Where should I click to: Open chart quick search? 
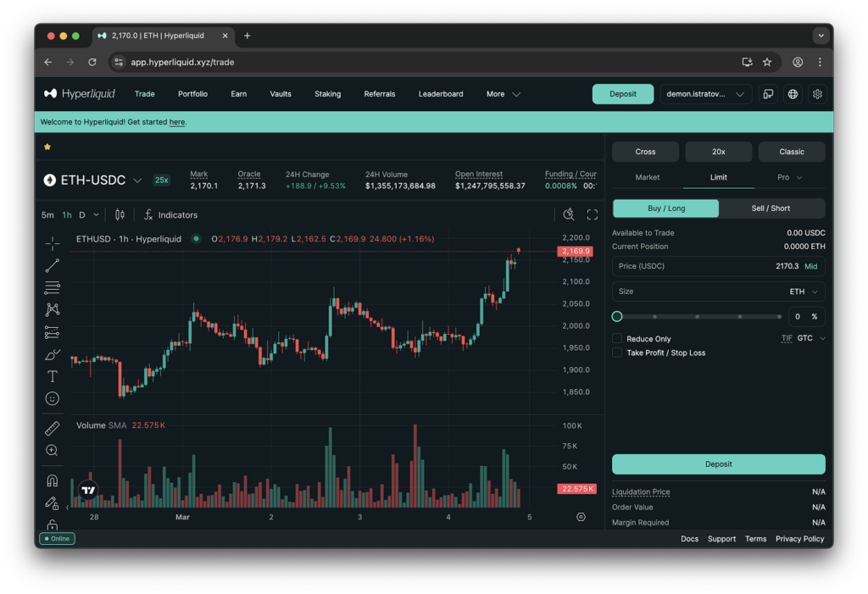(569, 214)
